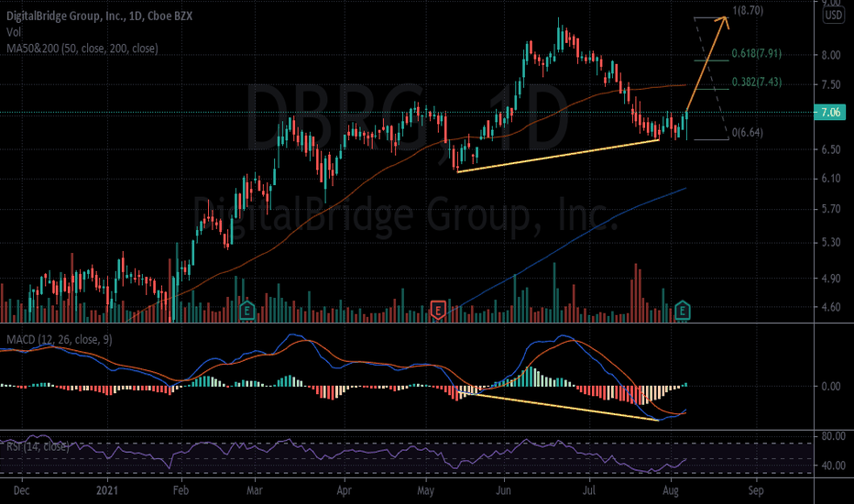Click the MACD (12, 26, close, 9) label
The height and width of the screenshot is (504, 854).
[x=60, y=339]
